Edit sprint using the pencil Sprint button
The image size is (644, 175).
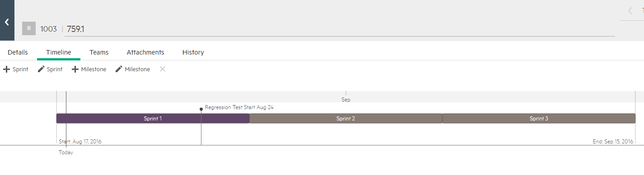(50, 69)
